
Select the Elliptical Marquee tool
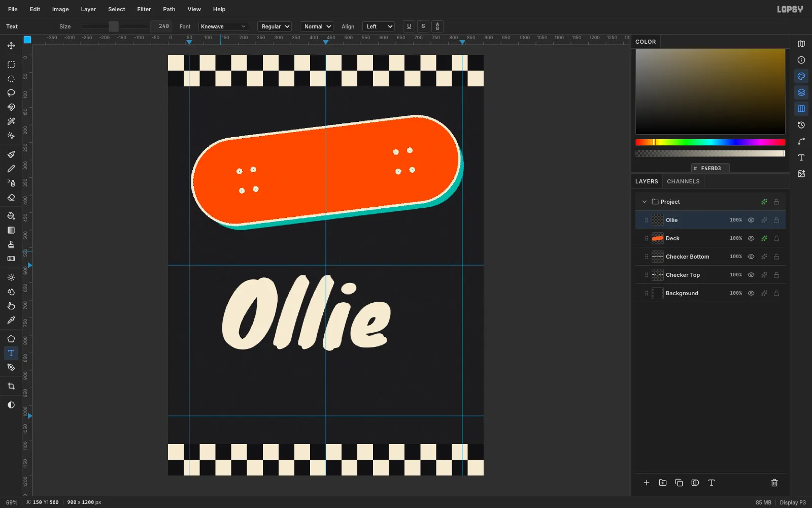pos(11,79)
